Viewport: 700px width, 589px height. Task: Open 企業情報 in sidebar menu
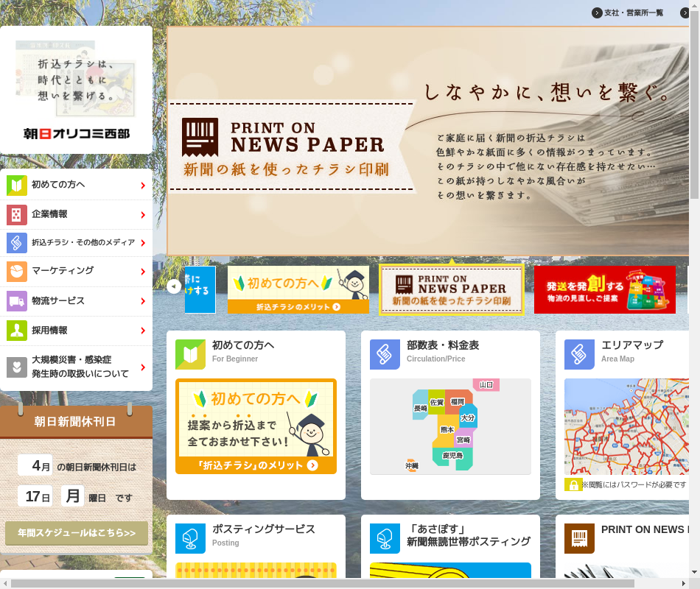(76, 215)
